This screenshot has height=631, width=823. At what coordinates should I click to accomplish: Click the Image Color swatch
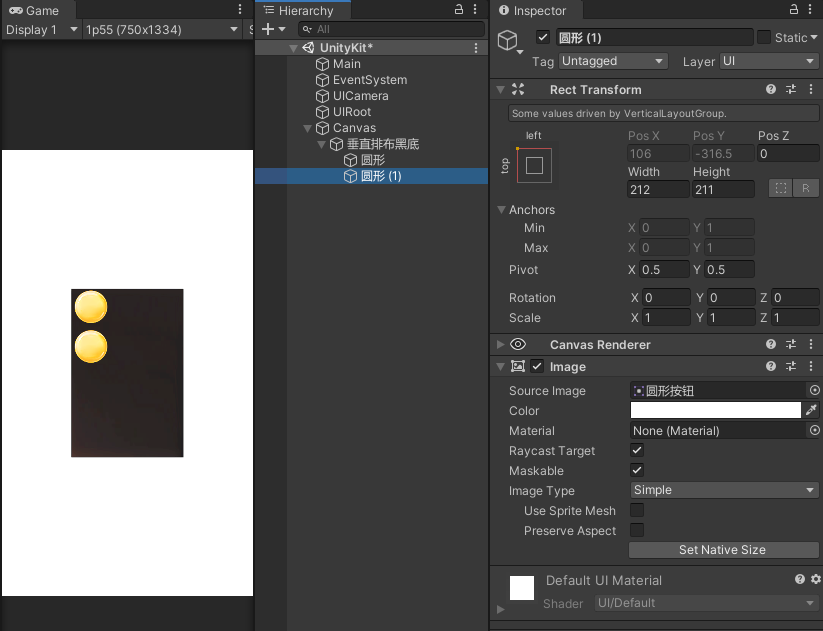[x=715, y=410]
